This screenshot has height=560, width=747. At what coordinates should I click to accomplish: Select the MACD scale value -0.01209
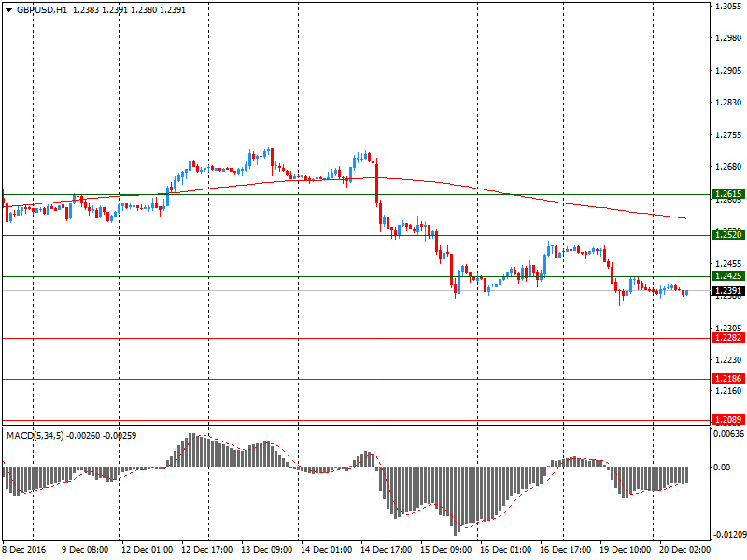click(729, 535)
